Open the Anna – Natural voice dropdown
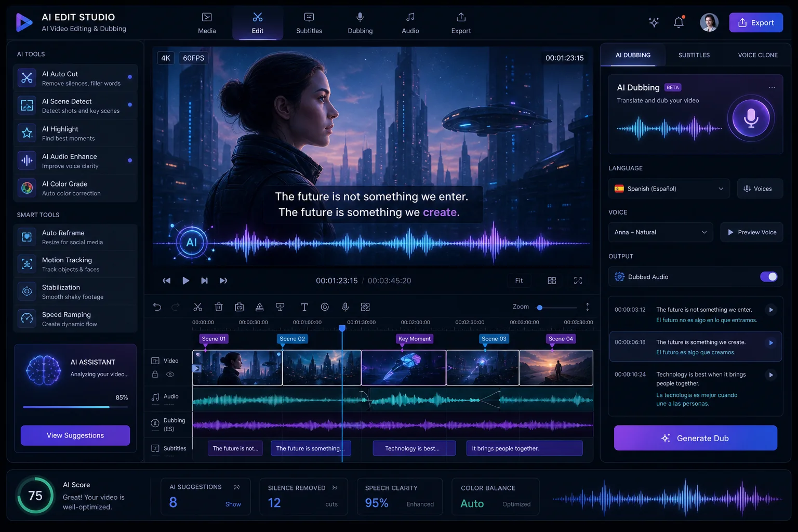The height and width of the screenshot is (532, 798). tap(660, 232)
